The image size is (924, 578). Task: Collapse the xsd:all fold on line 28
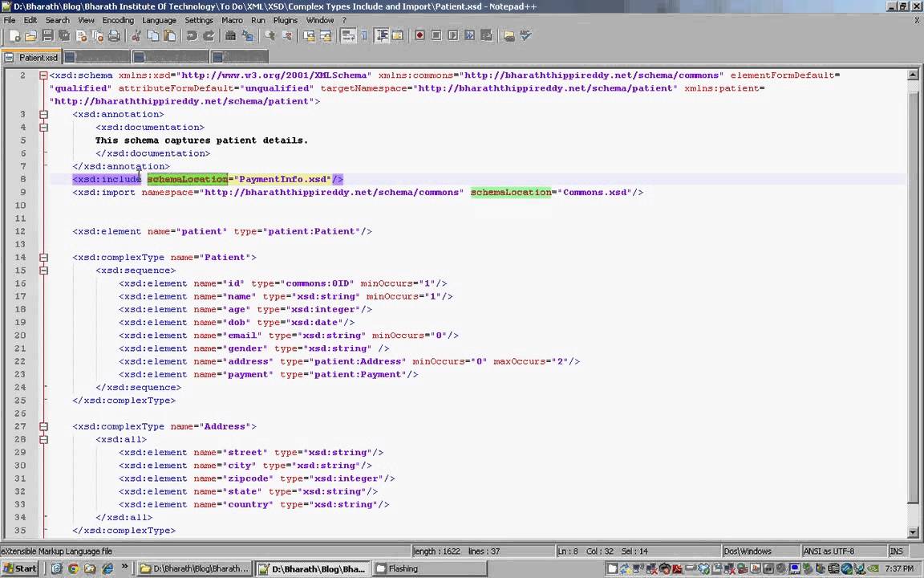pyautogui.click(x=43, y=439)
